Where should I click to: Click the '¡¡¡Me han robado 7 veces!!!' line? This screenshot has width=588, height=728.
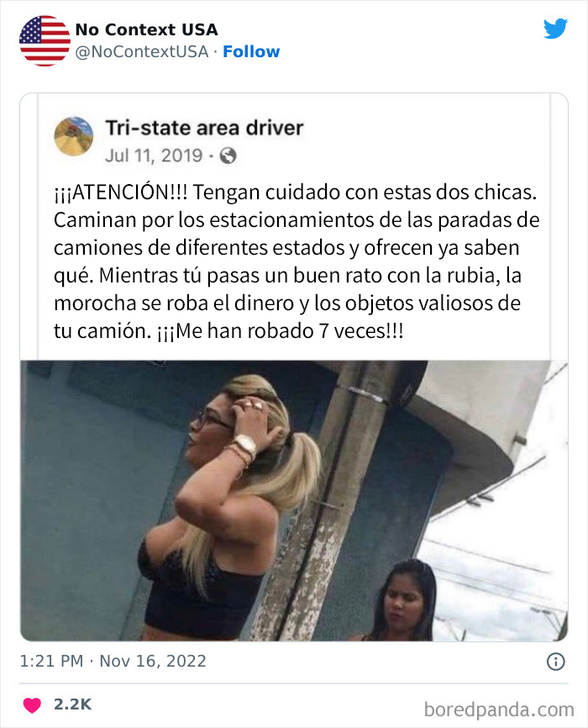tap(280, 331)
